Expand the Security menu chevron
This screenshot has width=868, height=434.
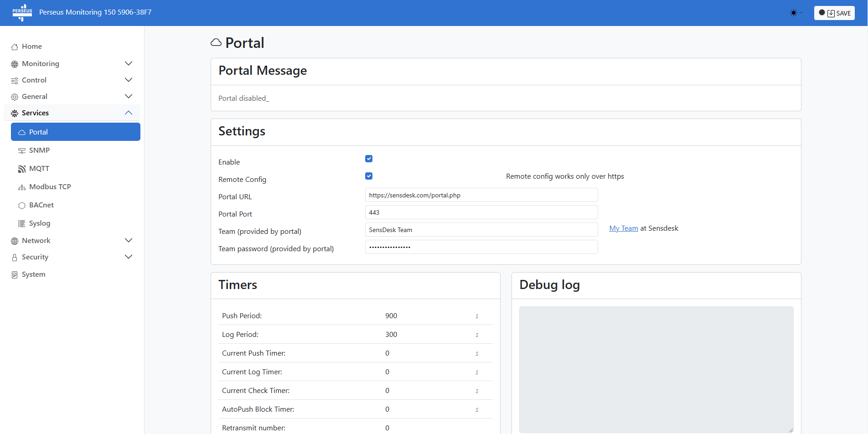click(129, 257)
